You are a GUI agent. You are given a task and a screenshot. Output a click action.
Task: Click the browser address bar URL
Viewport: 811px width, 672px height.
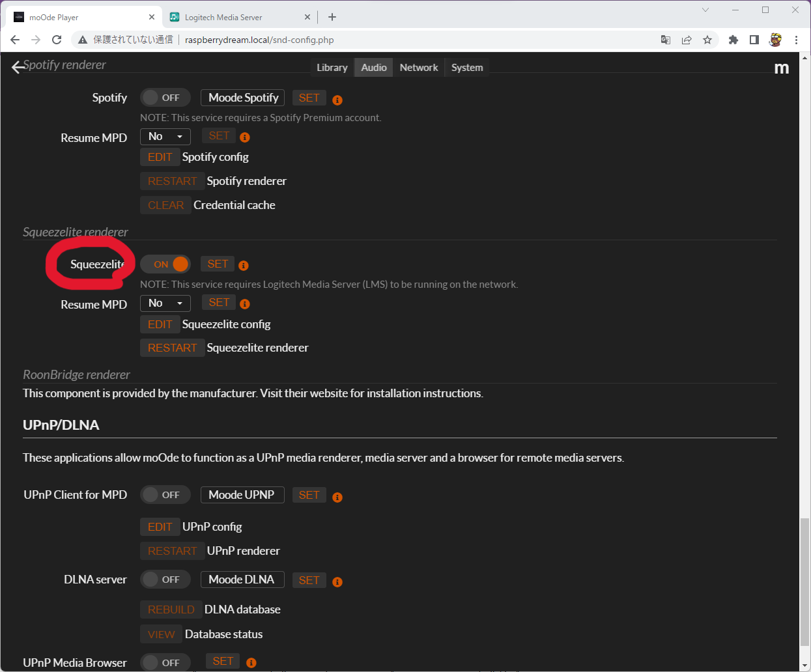(x=259, y=40)
